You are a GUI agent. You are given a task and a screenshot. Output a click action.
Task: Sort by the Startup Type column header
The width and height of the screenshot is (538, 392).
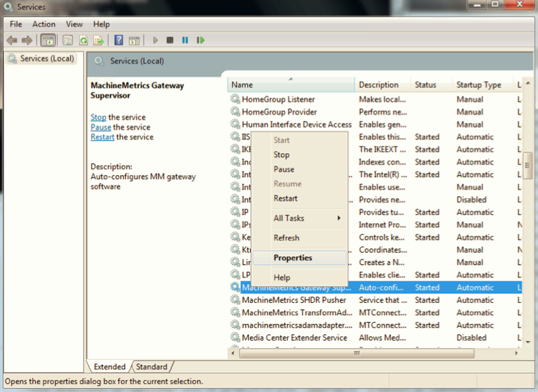(x=483, y=84)
